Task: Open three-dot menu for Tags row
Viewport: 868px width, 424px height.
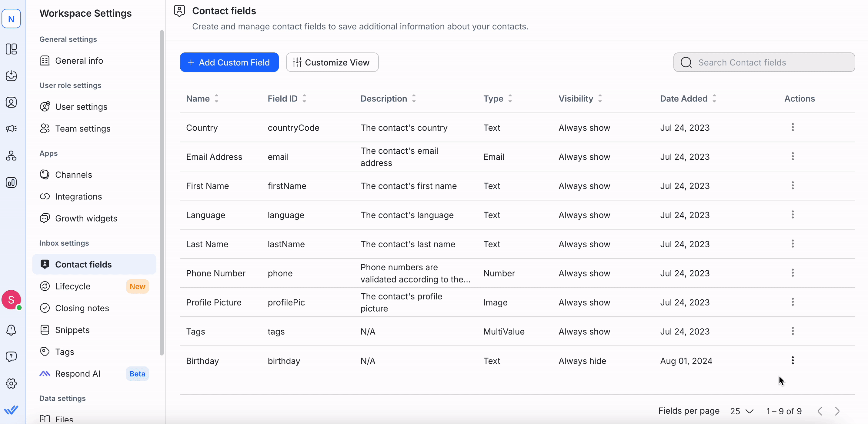Action: coord(793,331)
